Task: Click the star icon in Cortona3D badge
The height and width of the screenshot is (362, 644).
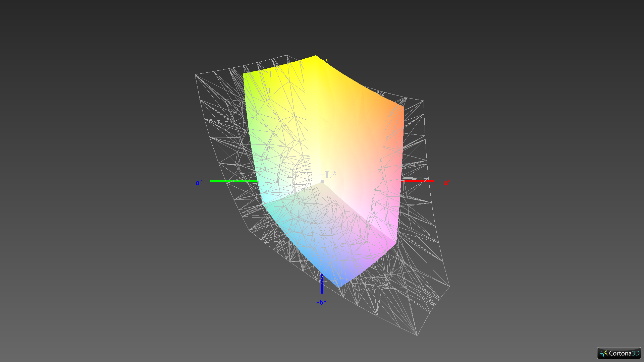Action: [603, 353]
